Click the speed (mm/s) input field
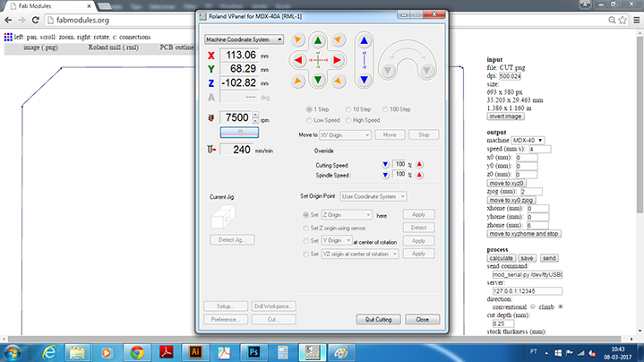The image size is (644, 362). point(540,149)
